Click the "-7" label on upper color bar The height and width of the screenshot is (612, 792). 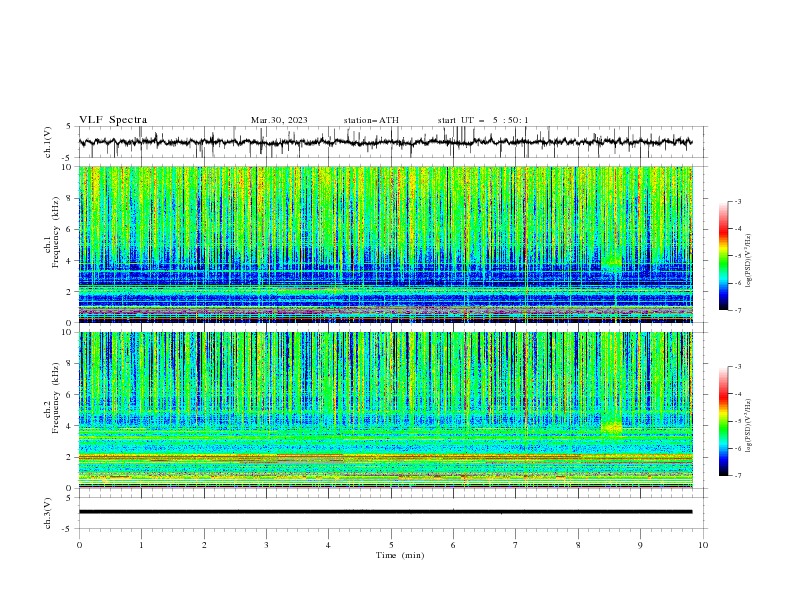737,311
